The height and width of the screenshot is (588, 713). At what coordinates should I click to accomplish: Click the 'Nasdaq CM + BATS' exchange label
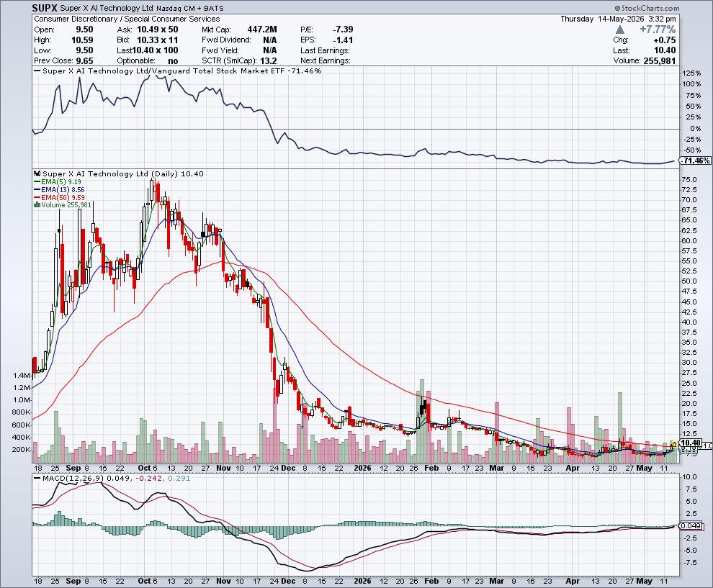(189, 8)
